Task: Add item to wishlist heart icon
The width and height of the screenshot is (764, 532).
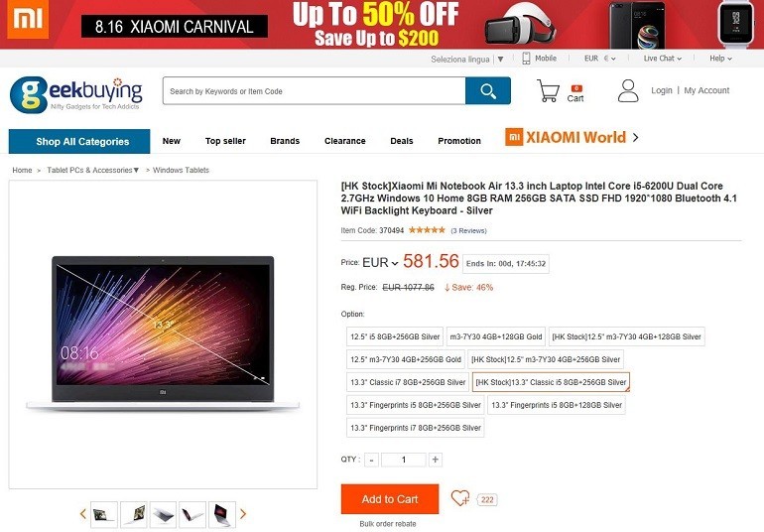Action: coord(460,498)
